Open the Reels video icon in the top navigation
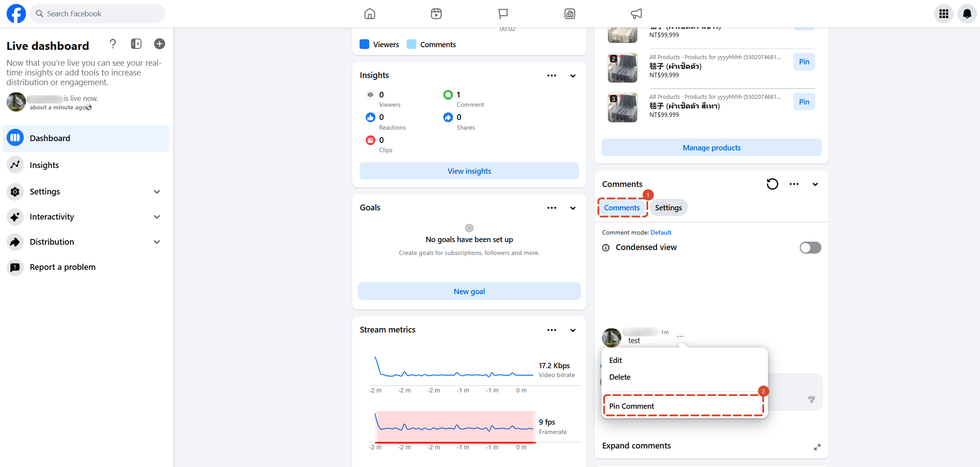Screen dimensions: 980x467 click(436, 14)
